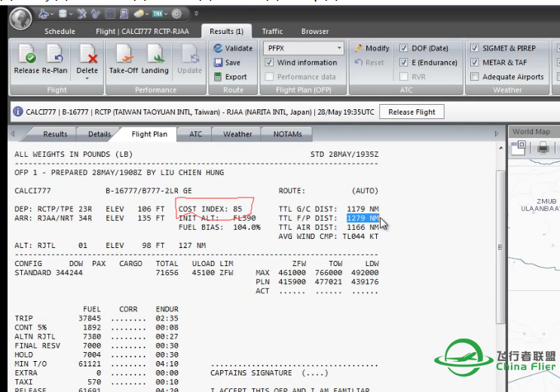Open Landing performance icon
Image resolution: width=560 pixels, height=392 pixels.
[x=155, y=60]
